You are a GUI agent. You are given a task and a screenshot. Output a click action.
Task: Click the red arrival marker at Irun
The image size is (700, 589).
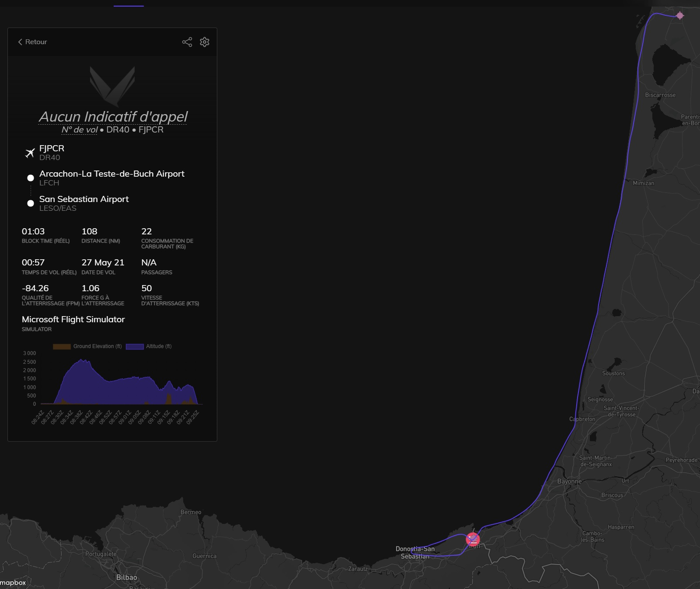pos(473,539)
